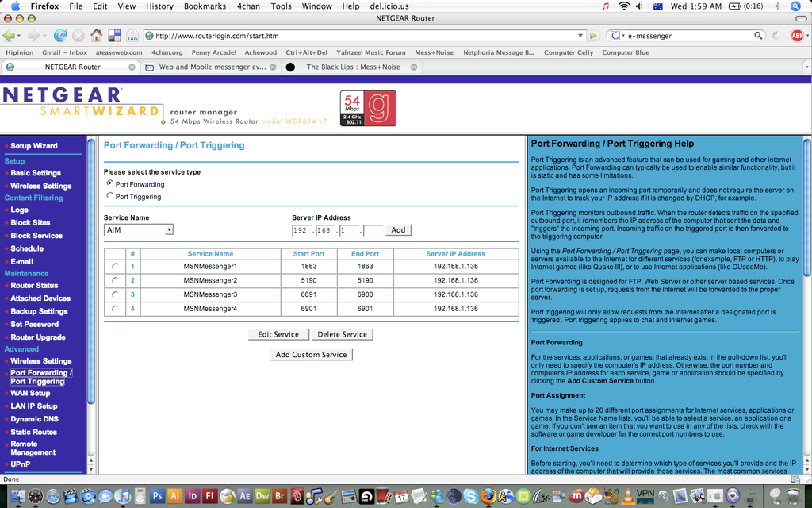Viewport: 812px width, 508px height.
Task: Open VLC cone icon in the dock
Action: tap(628, 496)
